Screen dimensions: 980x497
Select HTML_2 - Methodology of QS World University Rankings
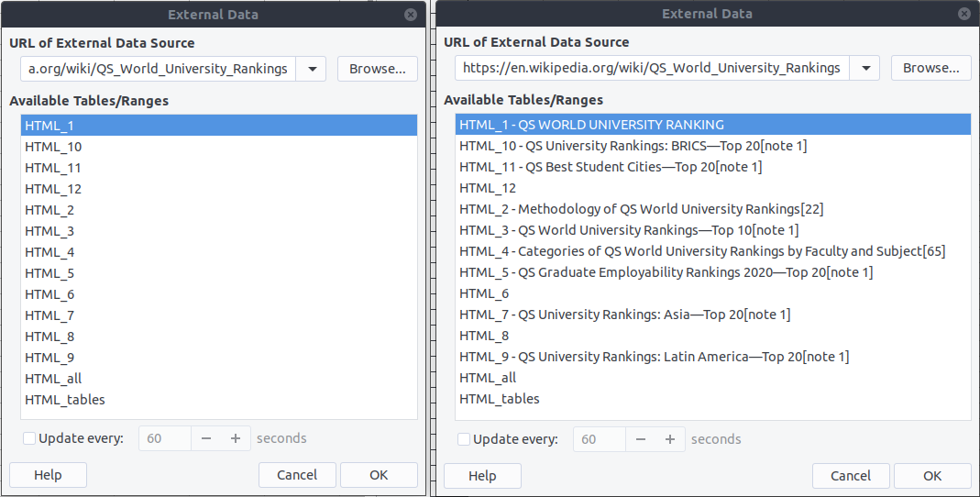coord(713,209)
